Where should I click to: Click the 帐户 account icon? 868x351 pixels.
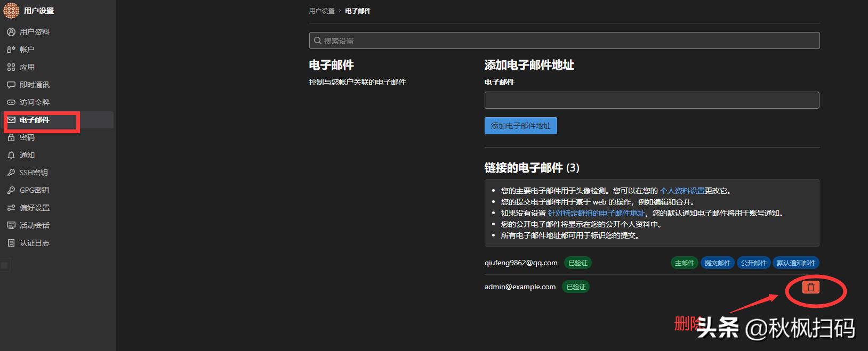click(11, 50)
